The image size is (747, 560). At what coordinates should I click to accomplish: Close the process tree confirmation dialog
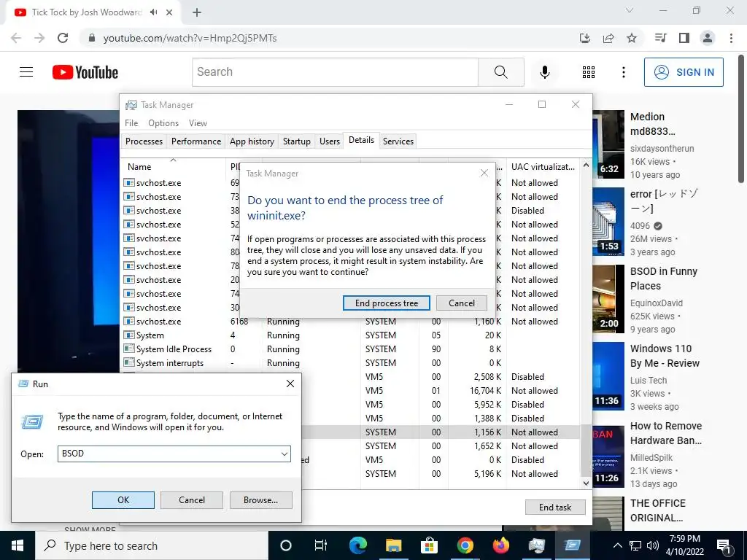tap(484, 173)
